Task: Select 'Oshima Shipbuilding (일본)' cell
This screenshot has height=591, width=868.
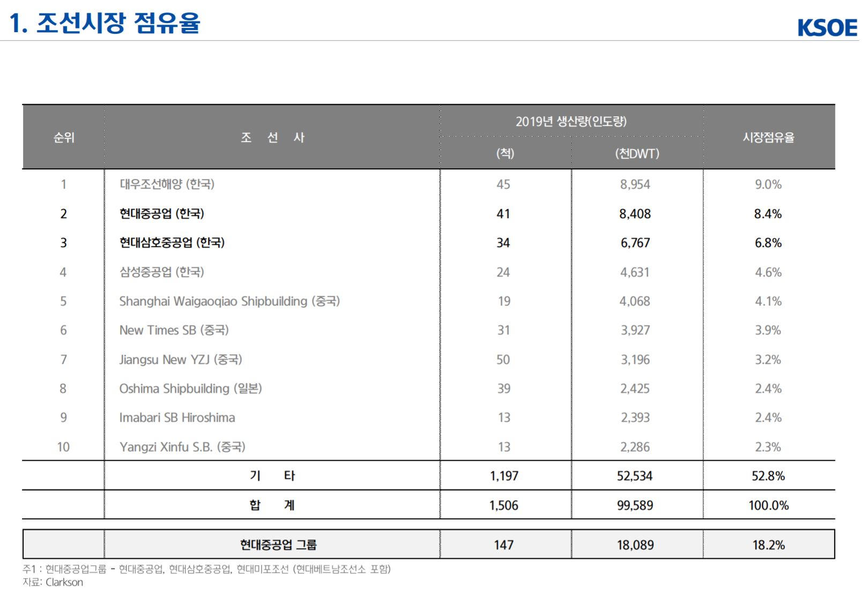Action: 190,388
